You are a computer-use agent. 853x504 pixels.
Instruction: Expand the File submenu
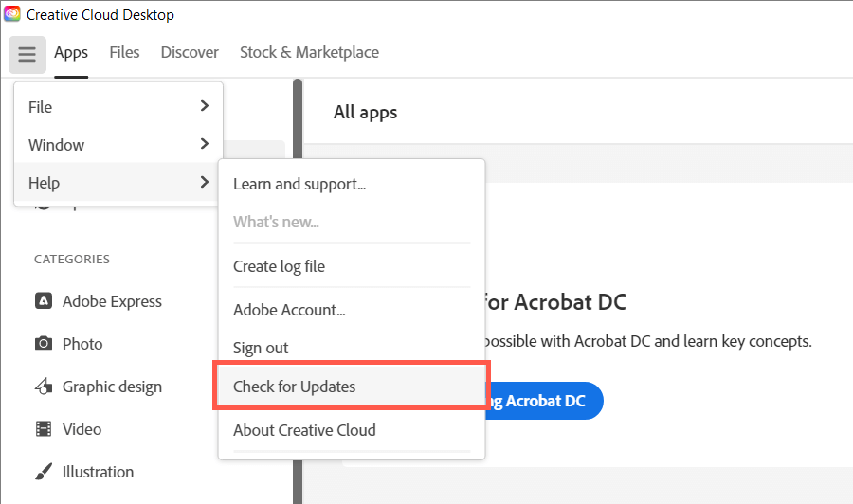[118, 107]
